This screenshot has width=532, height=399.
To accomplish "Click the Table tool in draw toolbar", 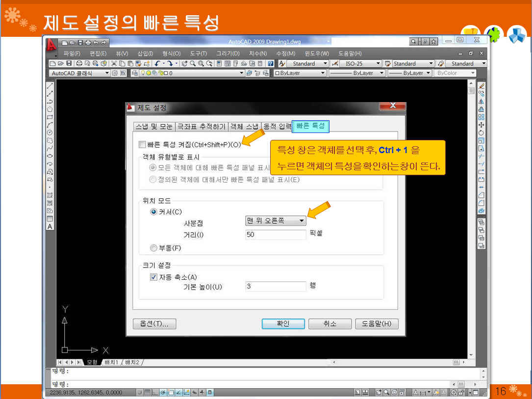I will pos(50,219).
